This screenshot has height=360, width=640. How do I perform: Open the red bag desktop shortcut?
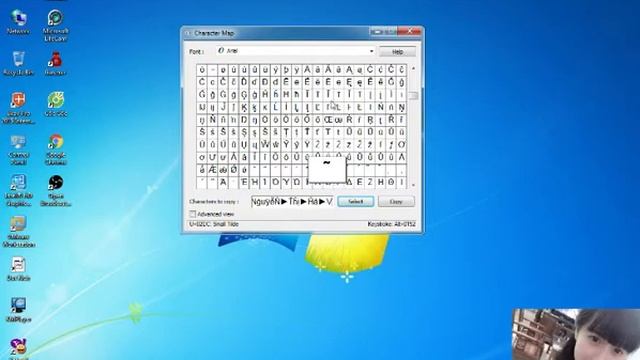pyautogui.click(x=55, y=64)
